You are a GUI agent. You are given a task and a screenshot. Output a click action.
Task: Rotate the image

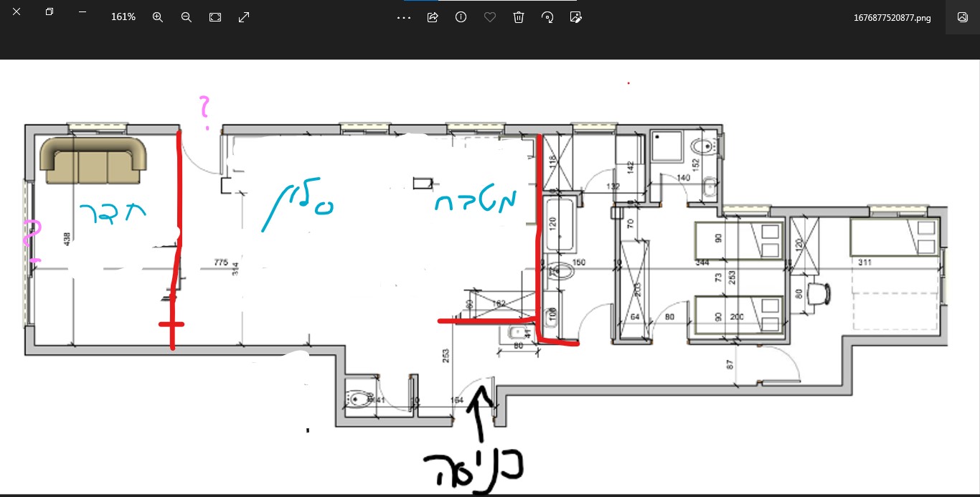coord(547,17)
